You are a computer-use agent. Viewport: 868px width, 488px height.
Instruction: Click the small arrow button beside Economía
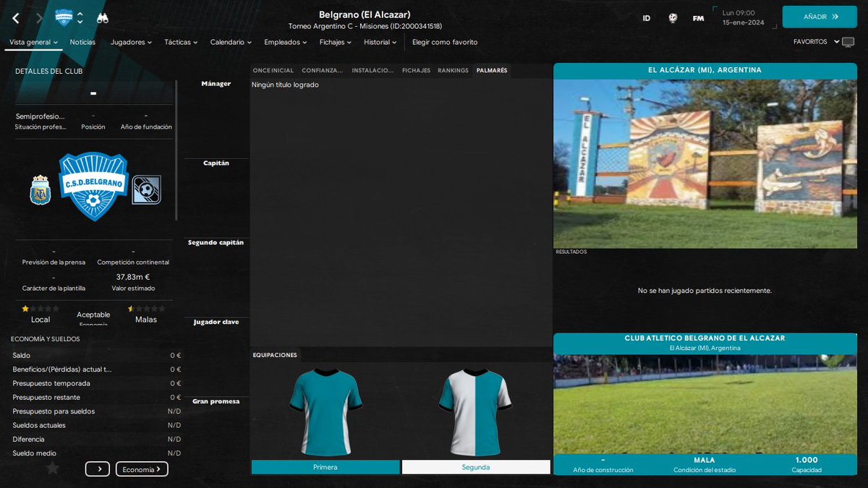point(97,469)
